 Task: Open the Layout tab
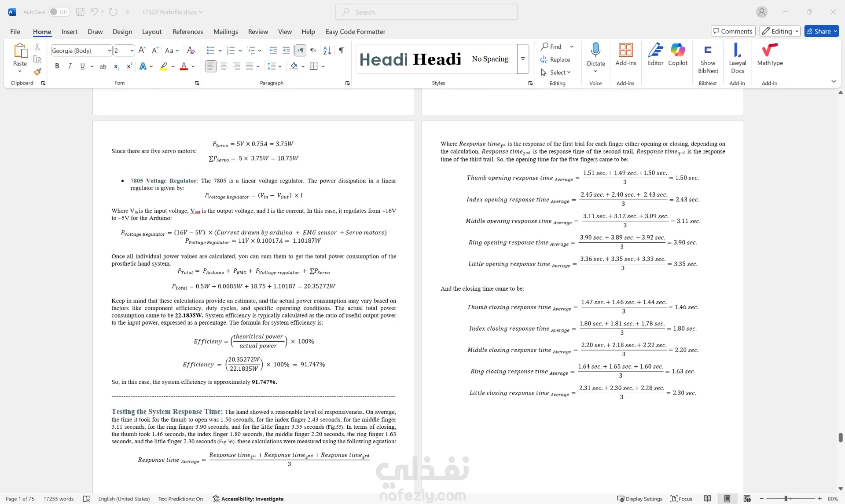tap(151, 32)
